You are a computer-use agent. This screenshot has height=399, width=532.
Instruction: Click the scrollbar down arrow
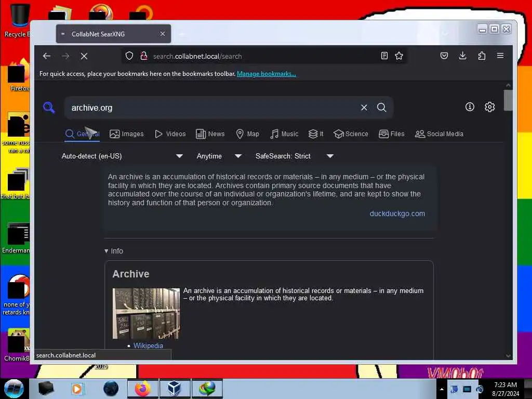pos(508,355)
